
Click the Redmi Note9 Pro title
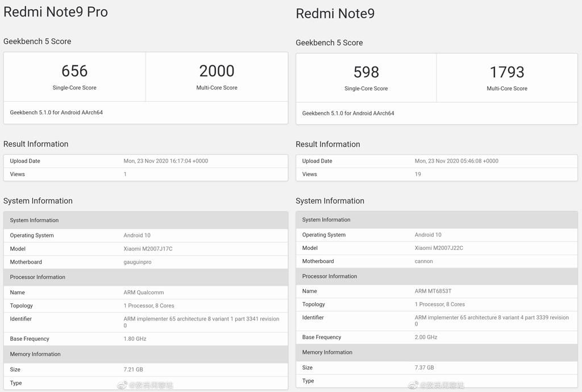56,12
